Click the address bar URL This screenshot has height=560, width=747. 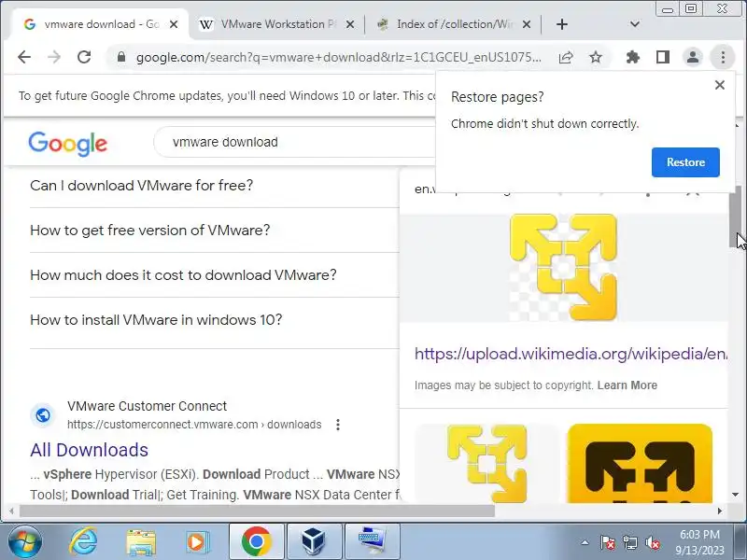(338, 58)
